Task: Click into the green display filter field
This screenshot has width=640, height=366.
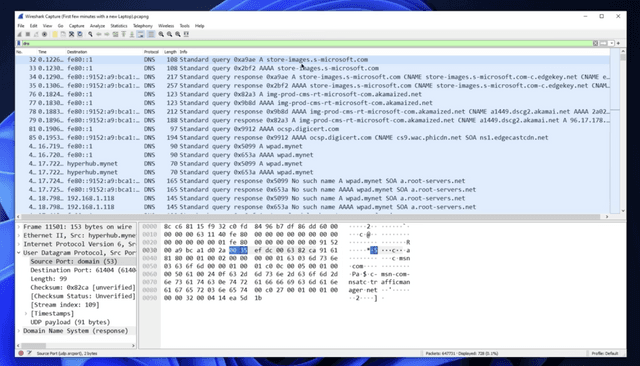Action: pos(306,43)
